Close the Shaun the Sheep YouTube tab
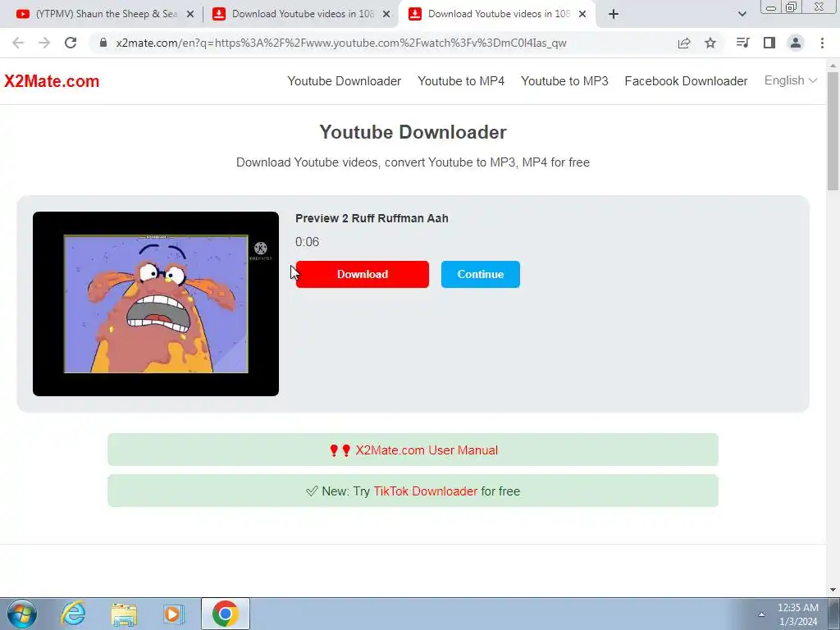Image resolution: width=840 pixels, height=630 pixels. point(189,14)
